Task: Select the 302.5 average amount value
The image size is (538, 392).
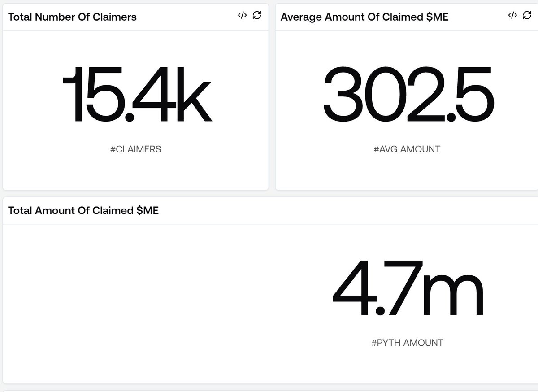Action: (x=408, y=94)
